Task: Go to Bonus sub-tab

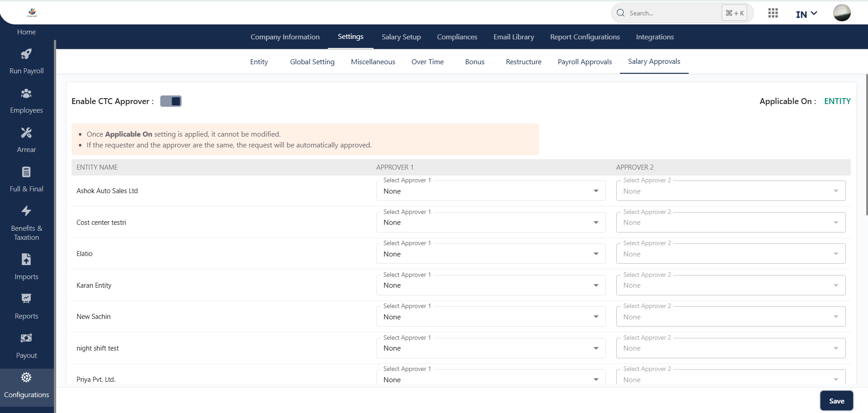Action: 475,62
